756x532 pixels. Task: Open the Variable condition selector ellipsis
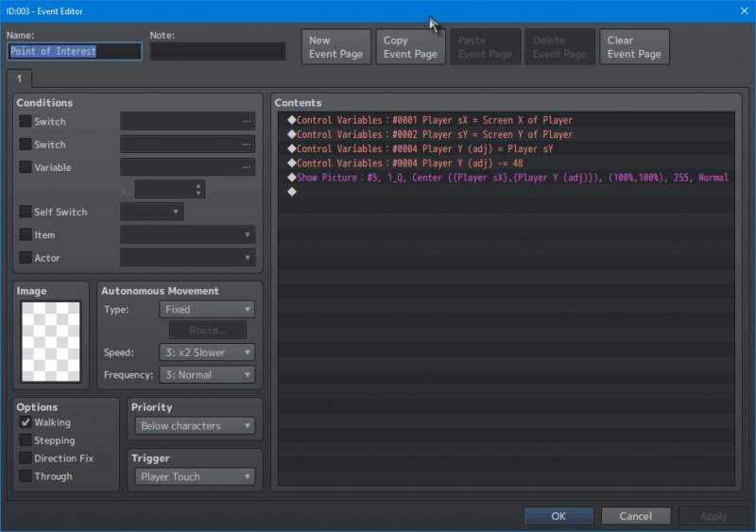[x=247, y=167]
